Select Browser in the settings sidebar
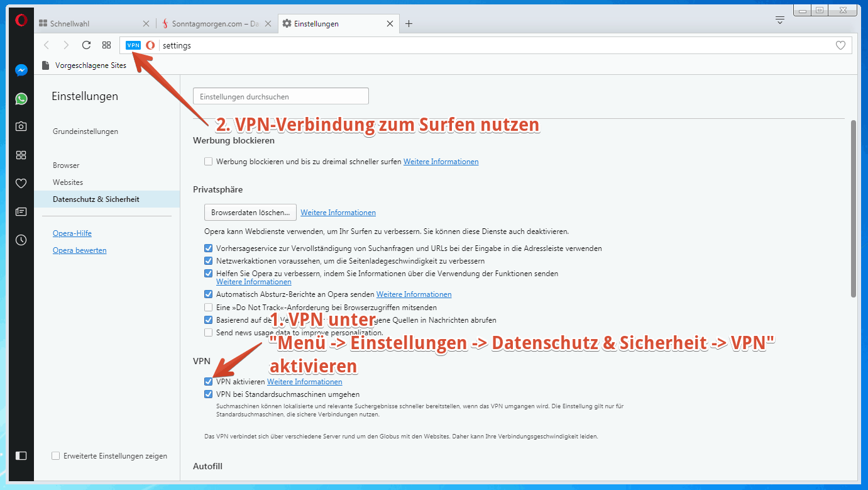Image resolution: width=868 pixels, height=490 pixels. click(x=66, y=165)
